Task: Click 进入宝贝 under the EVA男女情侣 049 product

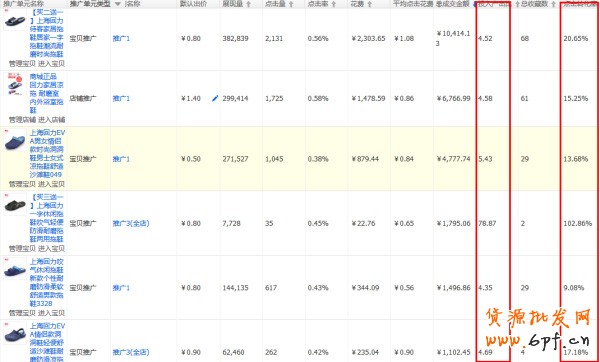Action: (51, 184)
